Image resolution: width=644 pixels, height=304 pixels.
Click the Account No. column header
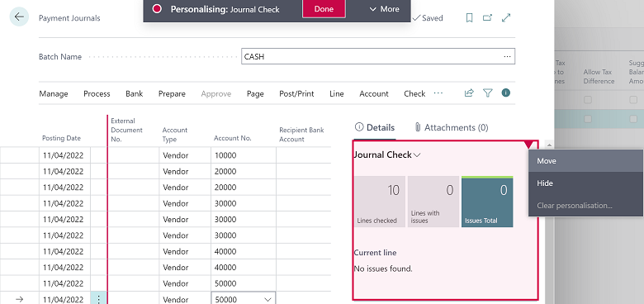233,138
